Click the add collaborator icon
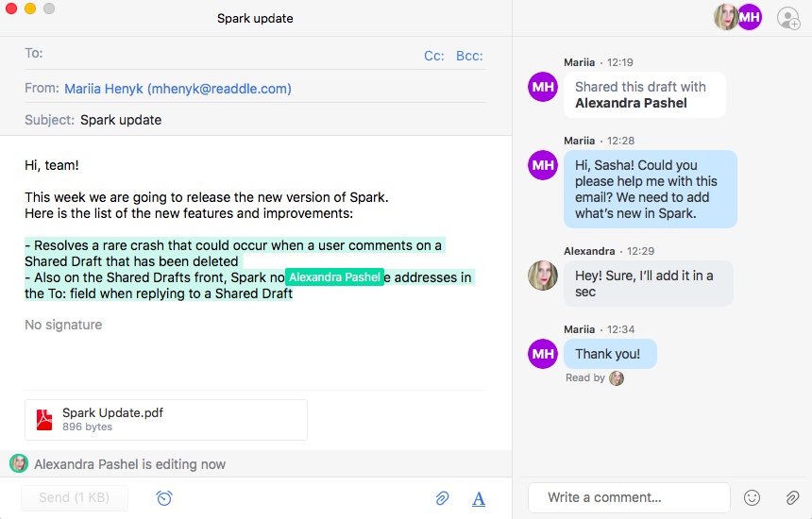Image resolution: width=812 pixels, height=519 pixels. pos(788,18)
